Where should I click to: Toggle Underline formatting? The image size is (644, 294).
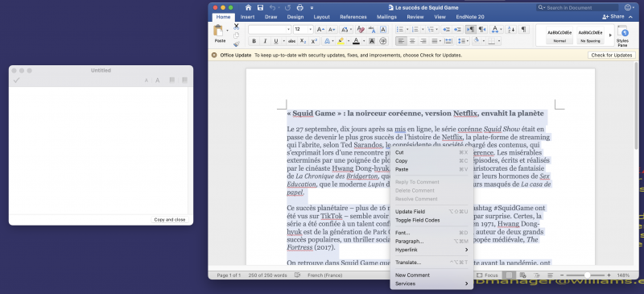pyautogui.click(x=276, y=41)
